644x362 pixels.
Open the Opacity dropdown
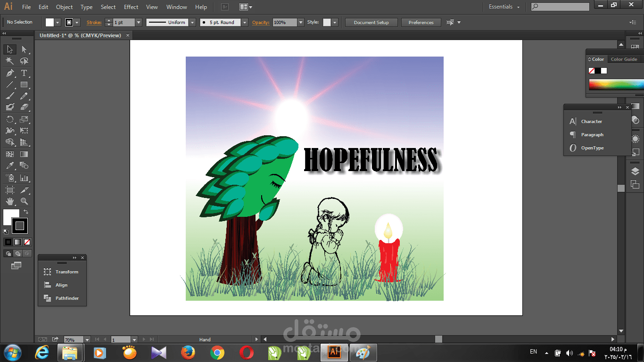pyautogui.click(x=301, y=22)
